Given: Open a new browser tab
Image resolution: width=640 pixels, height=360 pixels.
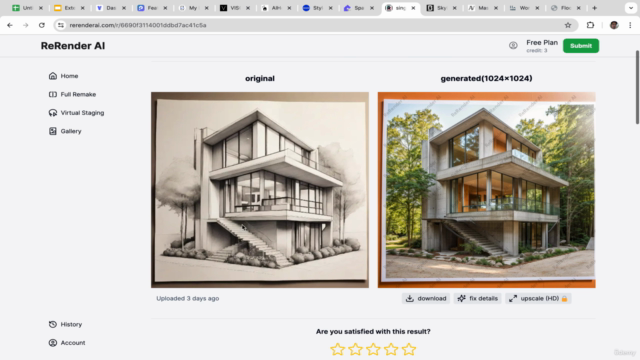Looking at the screenshot, I should [x=594, y=8].
